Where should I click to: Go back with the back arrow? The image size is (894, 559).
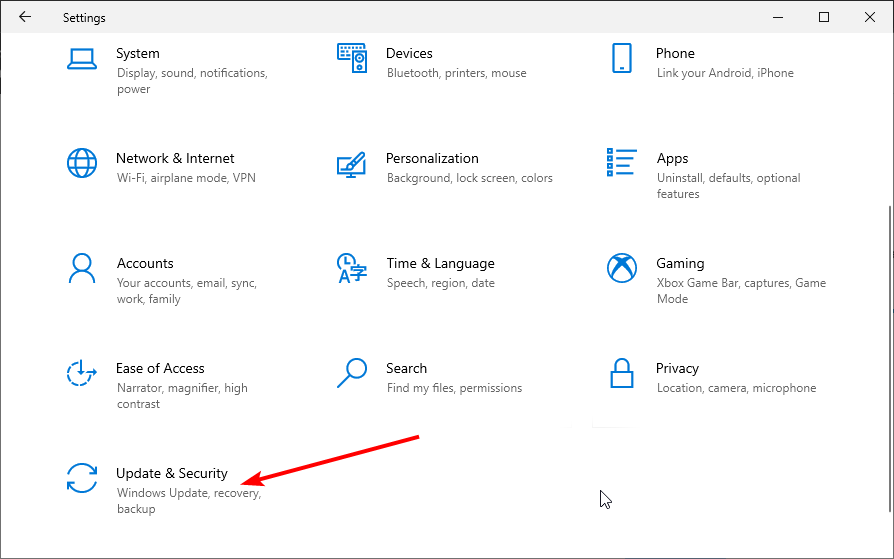tap(25, 17)
